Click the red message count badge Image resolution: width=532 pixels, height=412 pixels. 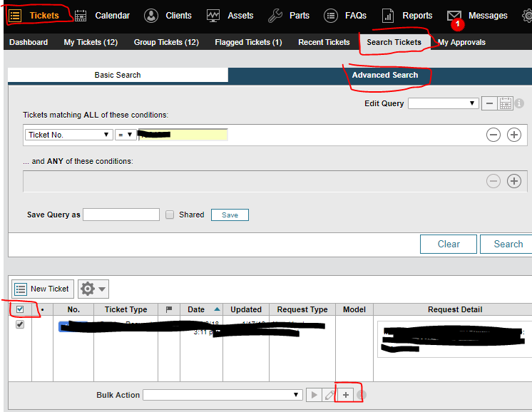coord(457,24)
